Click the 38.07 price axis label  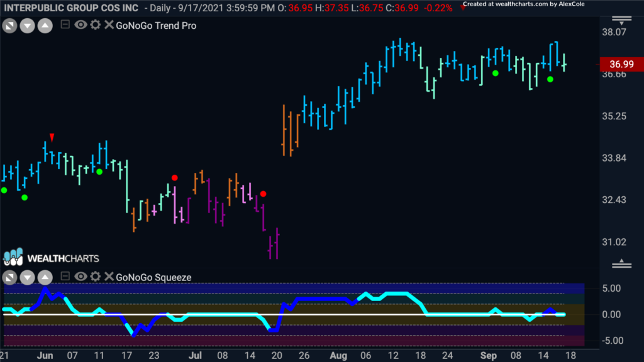[x=614, y=33]
